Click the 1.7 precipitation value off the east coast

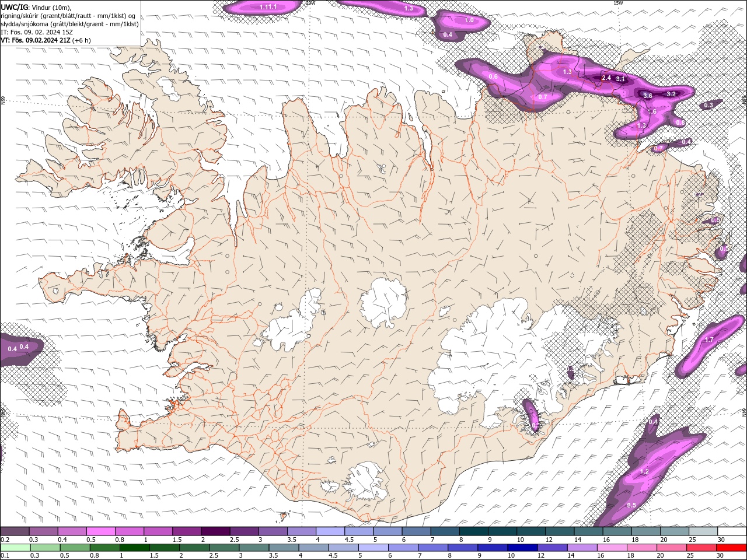[x=709, y=339]
